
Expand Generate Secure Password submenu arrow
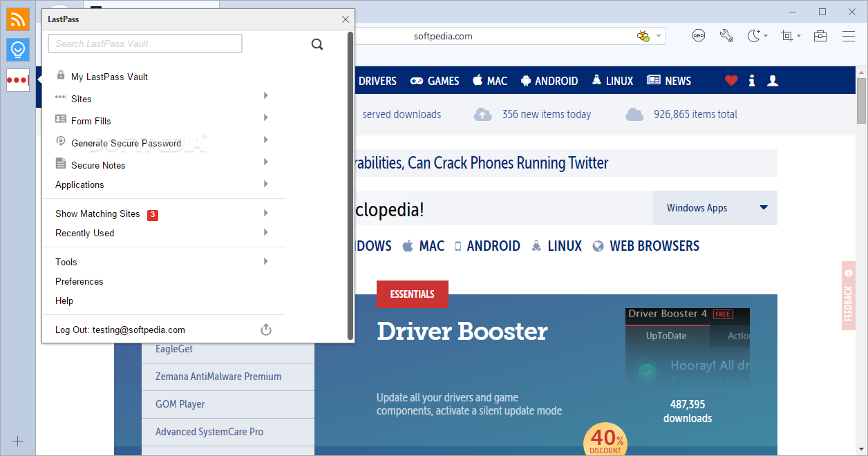[266, 140]
